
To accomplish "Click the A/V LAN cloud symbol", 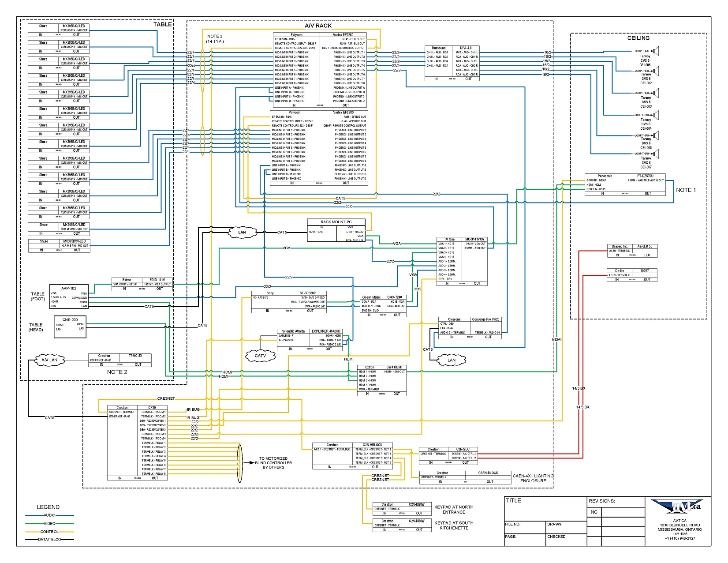I will point(49,360).
